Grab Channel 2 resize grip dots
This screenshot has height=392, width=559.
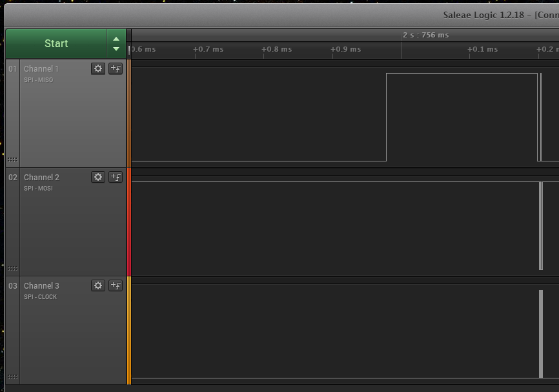click(12, 268)
